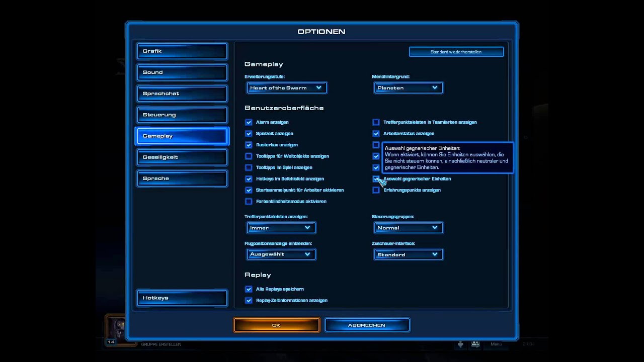Screen dimensions: 644x362
Task: Select the Gameplay tab
Action: pos(182,136)
